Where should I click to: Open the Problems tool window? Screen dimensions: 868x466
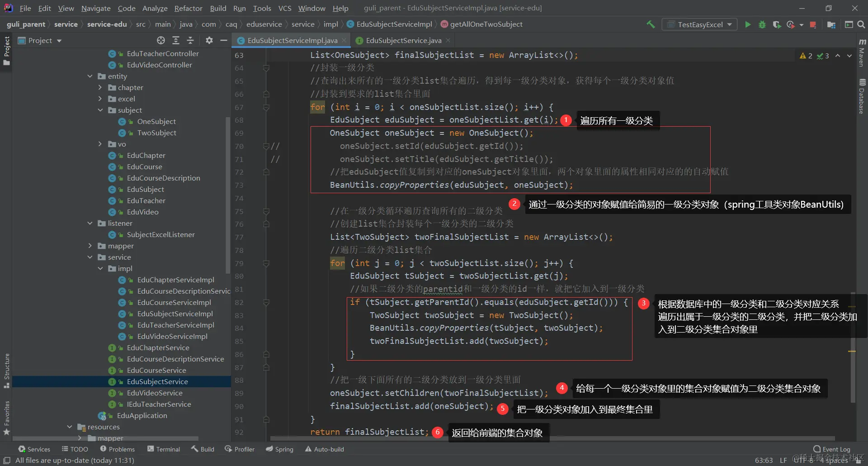point(118,449)
